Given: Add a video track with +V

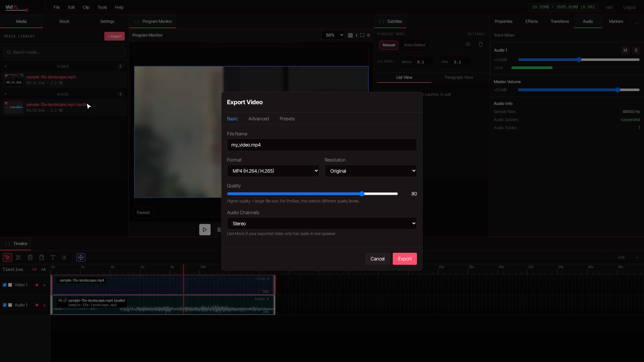Looking at the screenshot, I should pyautogui.click(x=34, y=269).
